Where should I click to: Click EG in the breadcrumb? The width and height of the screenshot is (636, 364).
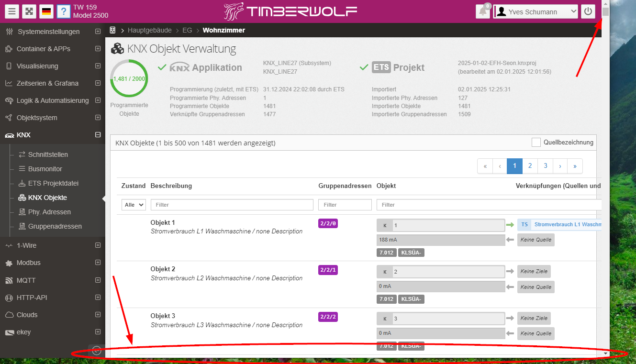187,30
